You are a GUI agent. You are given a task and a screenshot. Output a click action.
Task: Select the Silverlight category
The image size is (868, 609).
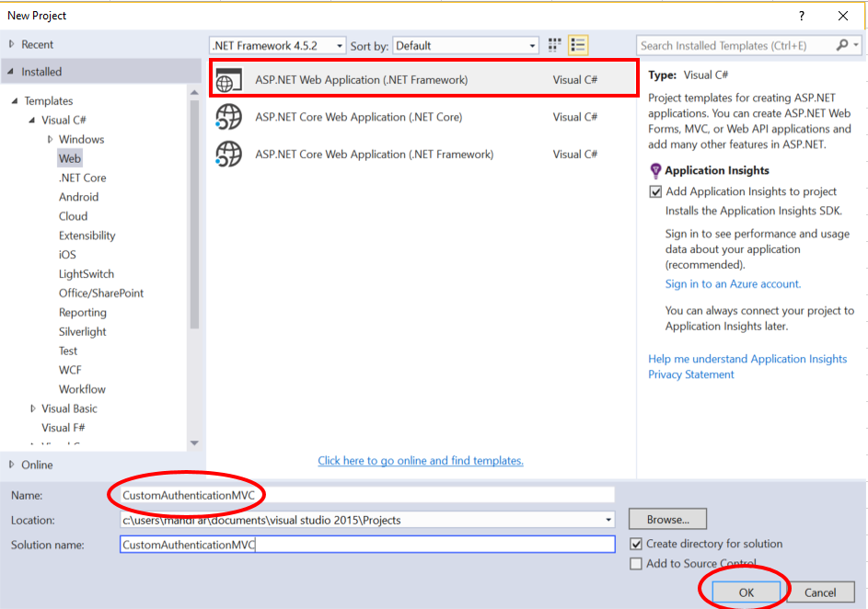click(83, 332)
